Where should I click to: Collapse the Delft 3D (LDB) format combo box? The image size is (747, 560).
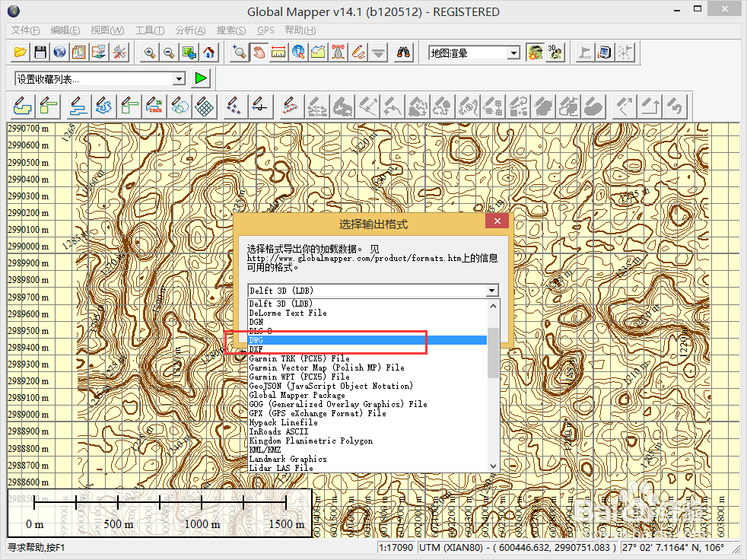(492, 290)
